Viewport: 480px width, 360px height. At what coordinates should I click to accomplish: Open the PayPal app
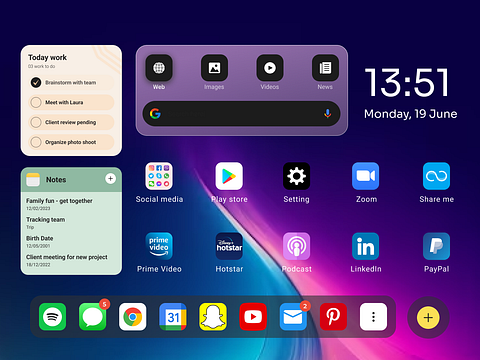click(x=436, y=246)
